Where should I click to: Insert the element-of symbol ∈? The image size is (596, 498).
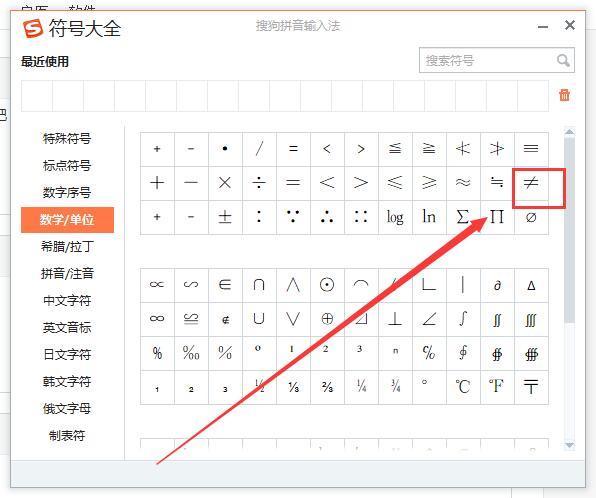pyautogui.click(x=225, y=285)
